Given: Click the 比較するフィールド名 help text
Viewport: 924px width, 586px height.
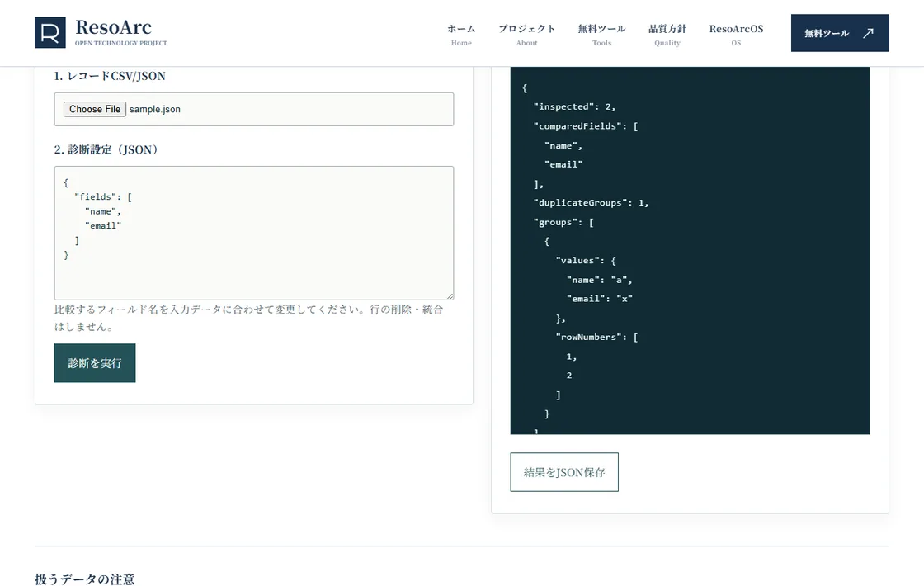Looking at the screenshot, I should 248,318.
